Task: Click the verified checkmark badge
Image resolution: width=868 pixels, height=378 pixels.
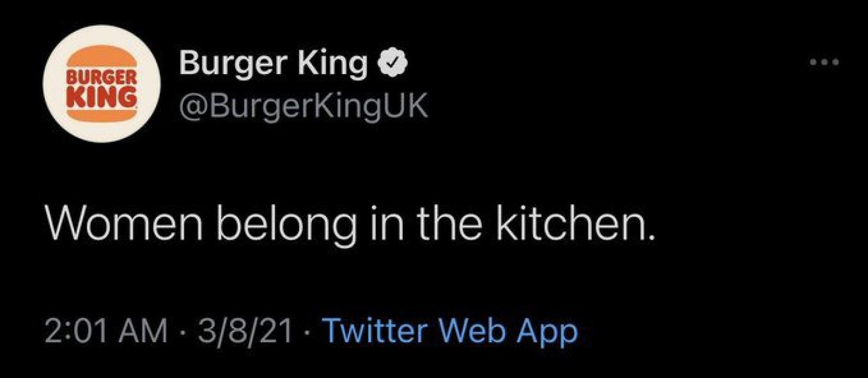Action: [393, 63]
